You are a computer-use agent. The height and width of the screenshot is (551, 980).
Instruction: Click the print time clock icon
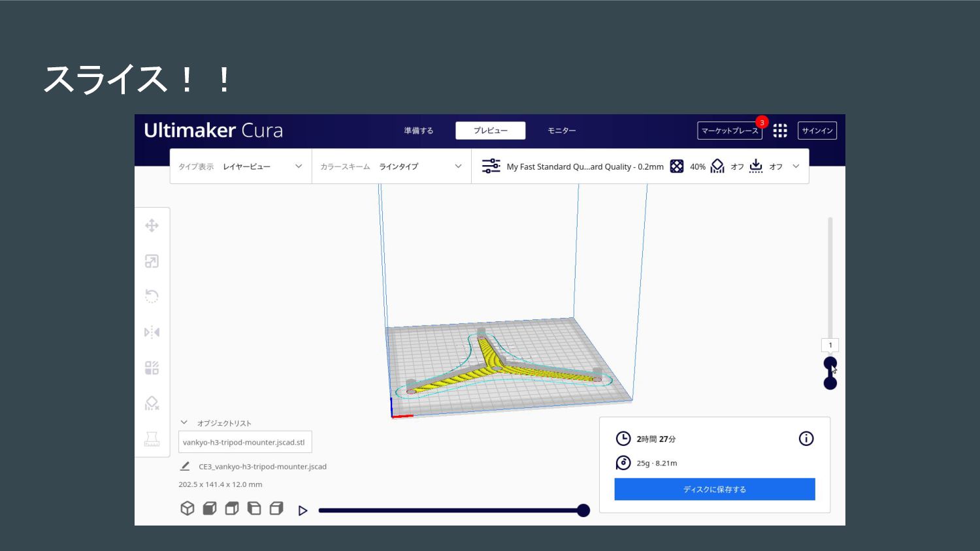click(x=623, y=439)
